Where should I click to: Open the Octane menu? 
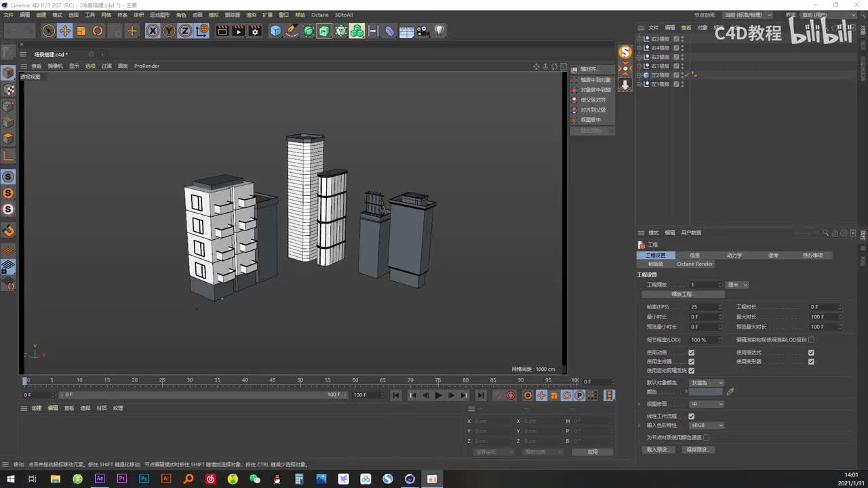[x=319, y=15]
